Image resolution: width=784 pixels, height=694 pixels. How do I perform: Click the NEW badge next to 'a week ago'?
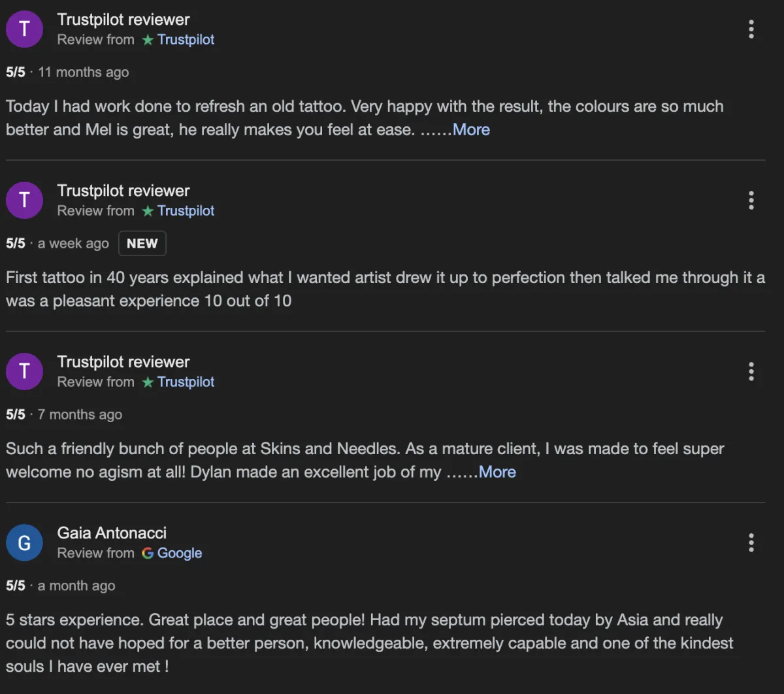(x=142, y=243)
